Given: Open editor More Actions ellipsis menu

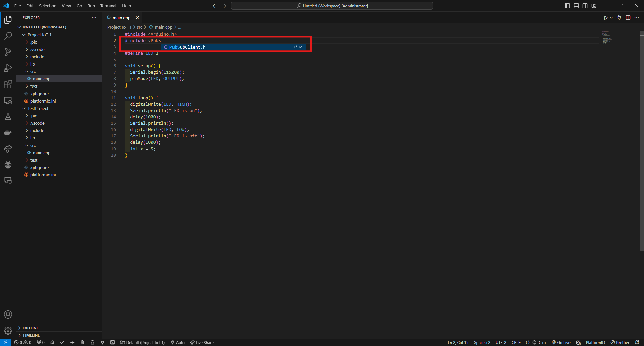Looking at the screenshot, I should (637, 18).
